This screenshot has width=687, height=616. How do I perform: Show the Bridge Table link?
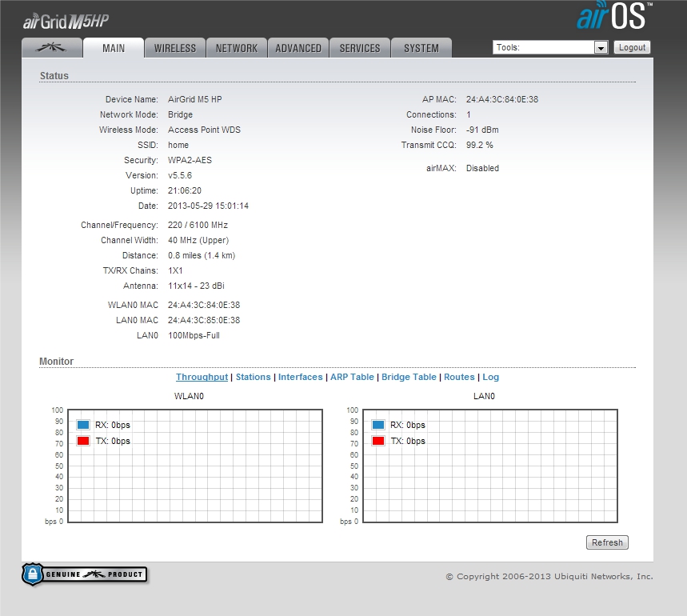click(x=409, y=377)
